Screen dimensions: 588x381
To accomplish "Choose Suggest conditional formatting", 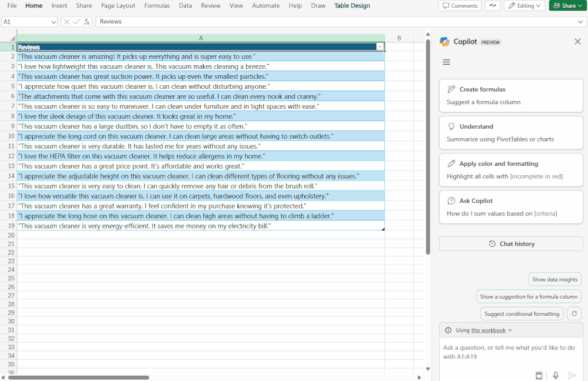I will [x=521, y=313].
